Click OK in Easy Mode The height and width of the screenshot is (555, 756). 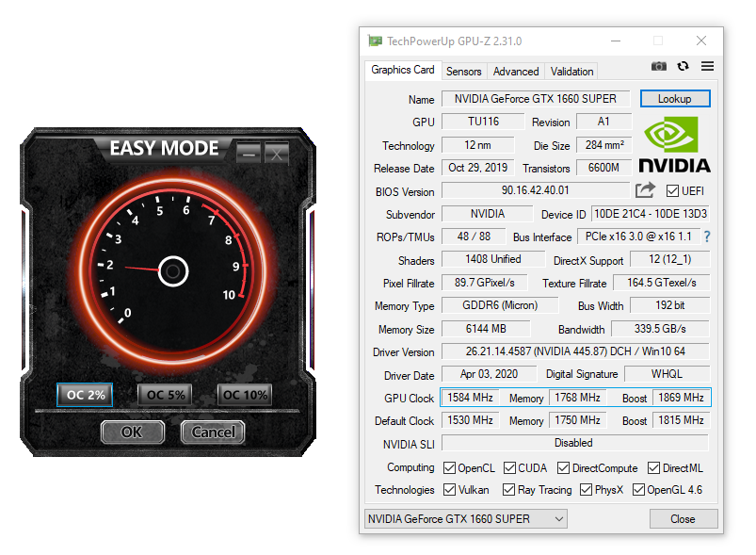(133, 432)
